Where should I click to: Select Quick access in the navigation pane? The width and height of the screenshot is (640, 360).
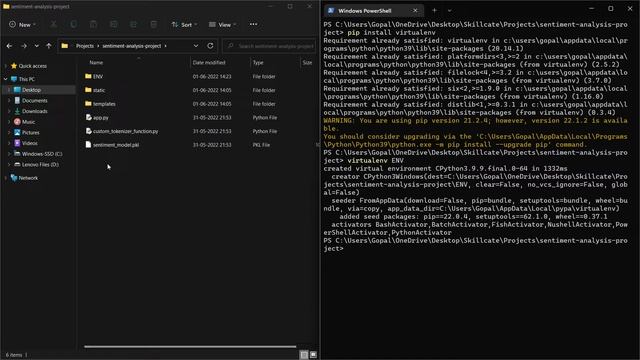point(33,66)
